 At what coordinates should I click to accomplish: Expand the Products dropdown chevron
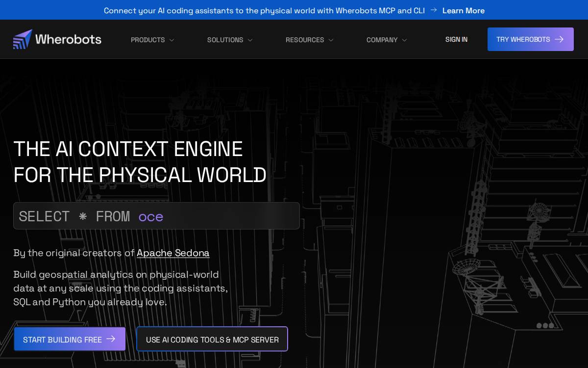[x=171, y=40]
